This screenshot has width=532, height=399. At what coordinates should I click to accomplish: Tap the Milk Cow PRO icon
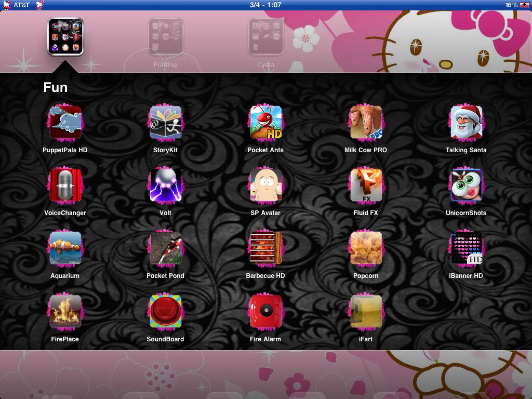366,123
